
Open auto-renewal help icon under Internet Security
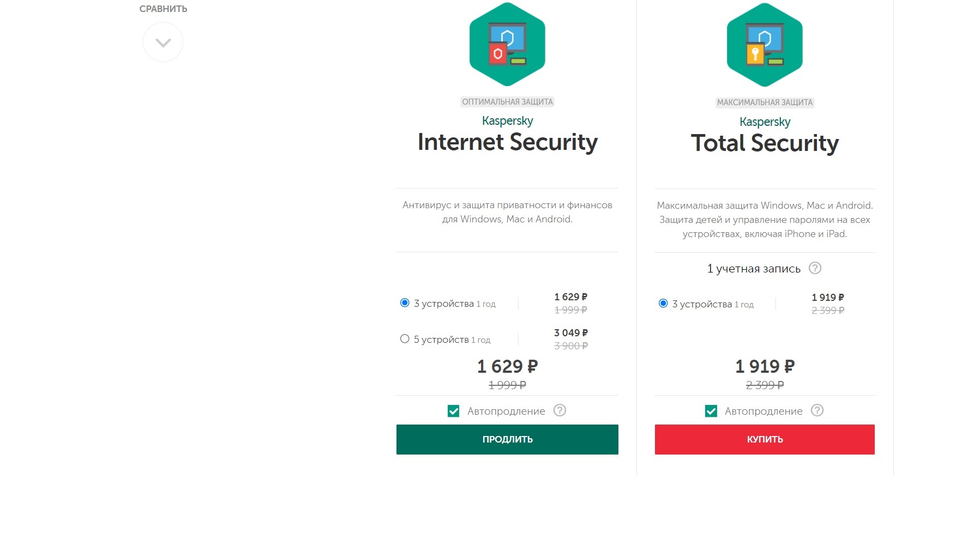(560, 410)
